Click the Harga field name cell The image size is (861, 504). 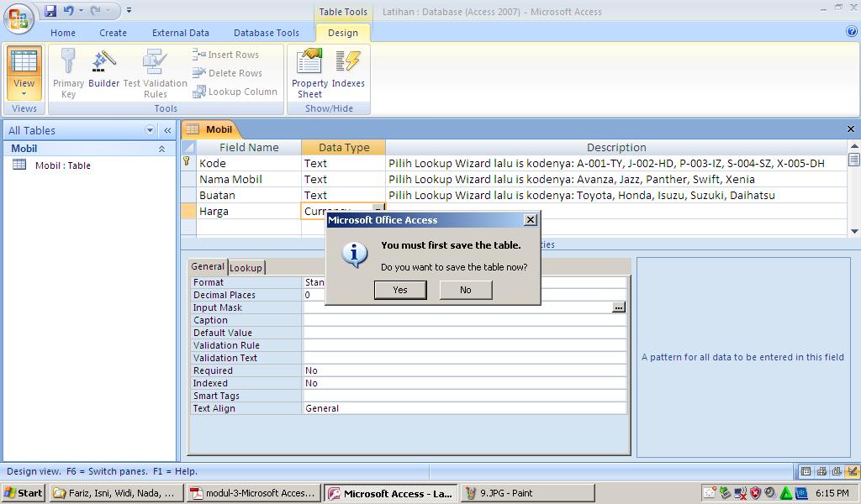pyautogui.click(x=249, y=211)
